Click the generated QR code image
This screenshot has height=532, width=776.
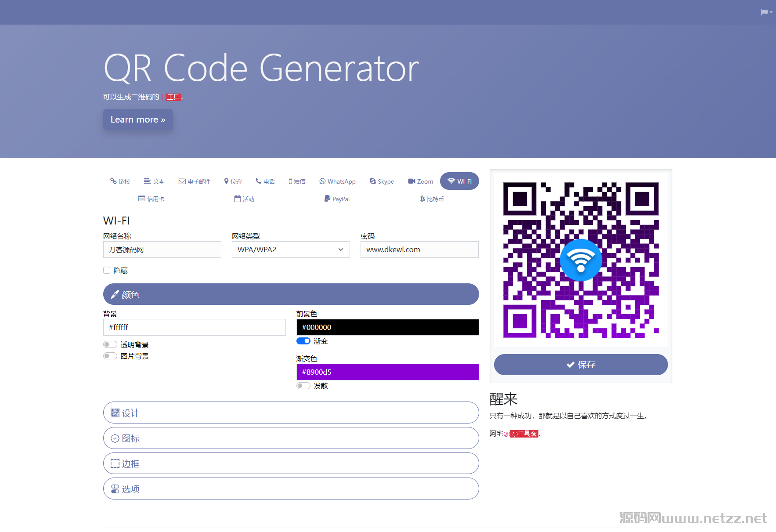pos(581,260)
